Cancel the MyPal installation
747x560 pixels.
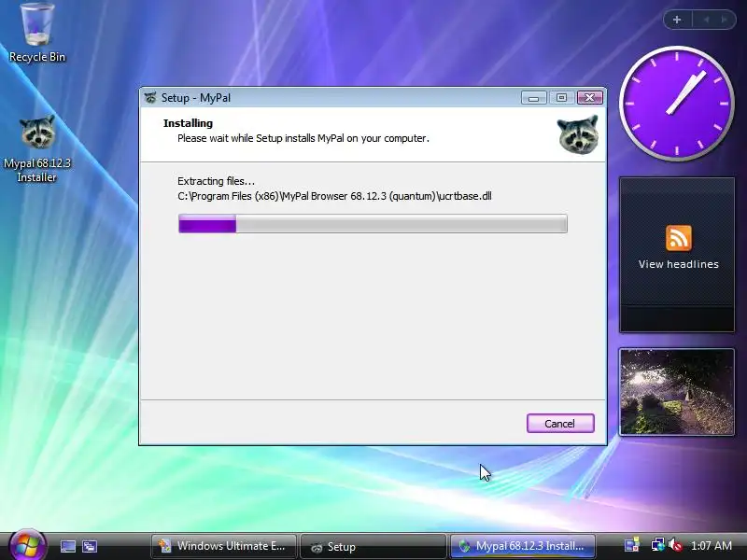560,424
